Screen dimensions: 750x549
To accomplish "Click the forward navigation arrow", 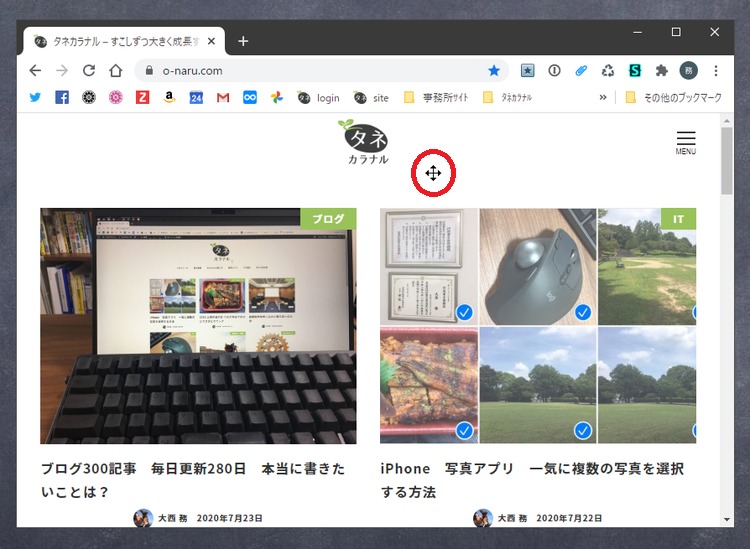I will [x=62, y=71].
